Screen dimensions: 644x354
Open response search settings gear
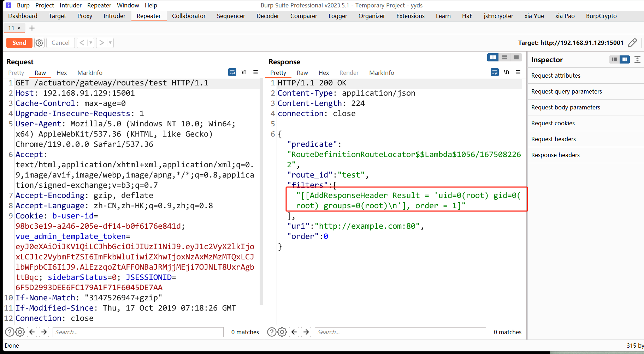282,332
